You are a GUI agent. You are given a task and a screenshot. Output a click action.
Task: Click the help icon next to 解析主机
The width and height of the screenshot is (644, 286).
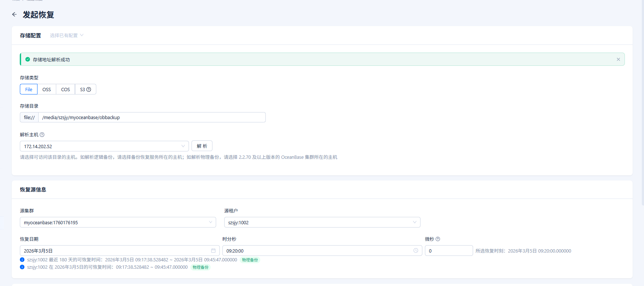(42, 135)
